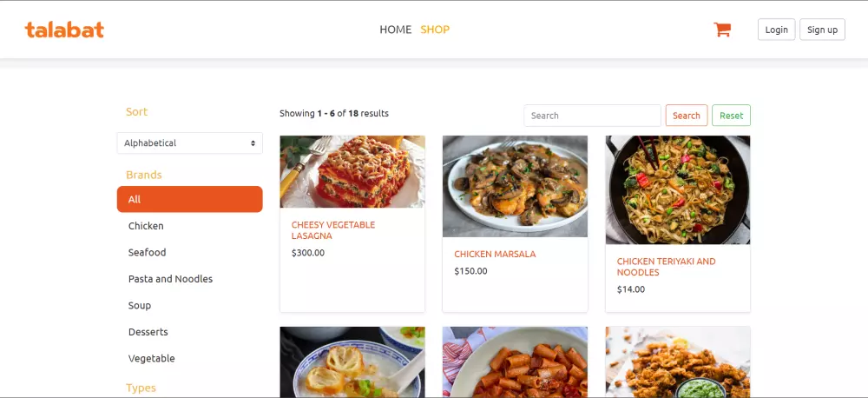Click the orange Search button
Screen dimensions: 868x398
tap(686, 116)
